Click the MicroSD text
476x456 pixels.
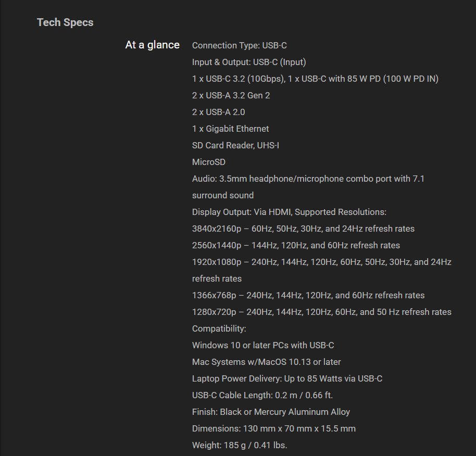click(x=208, y=162)
